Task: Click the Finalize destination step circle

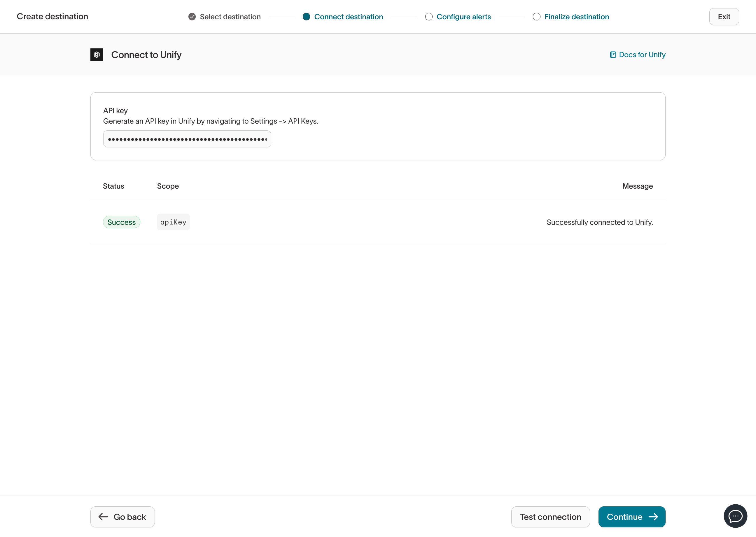Action: 536,17
